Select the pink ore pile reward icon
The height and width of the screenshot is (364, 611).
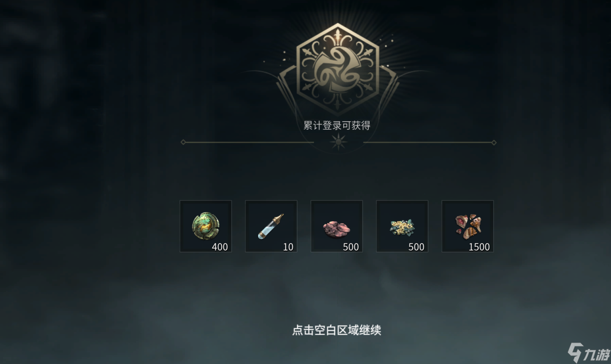(x=337, y=226)
